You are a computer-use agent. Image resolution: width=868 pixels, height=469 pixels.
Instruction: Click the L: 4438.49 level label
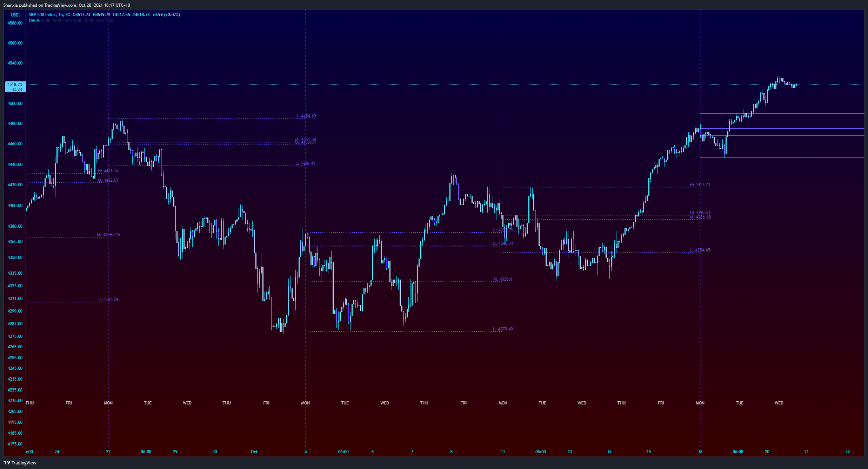[305, 163]
